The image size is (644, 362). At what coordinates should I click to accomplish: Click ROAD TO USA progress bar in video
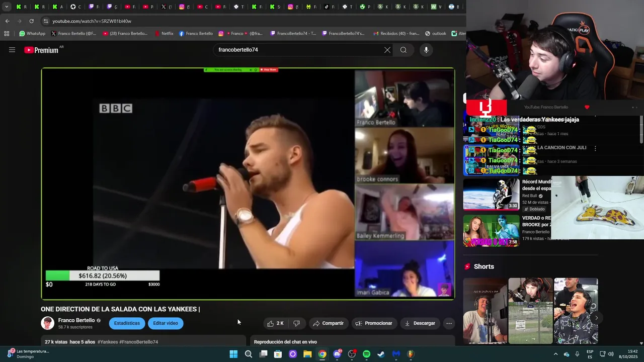pos(103,276)
